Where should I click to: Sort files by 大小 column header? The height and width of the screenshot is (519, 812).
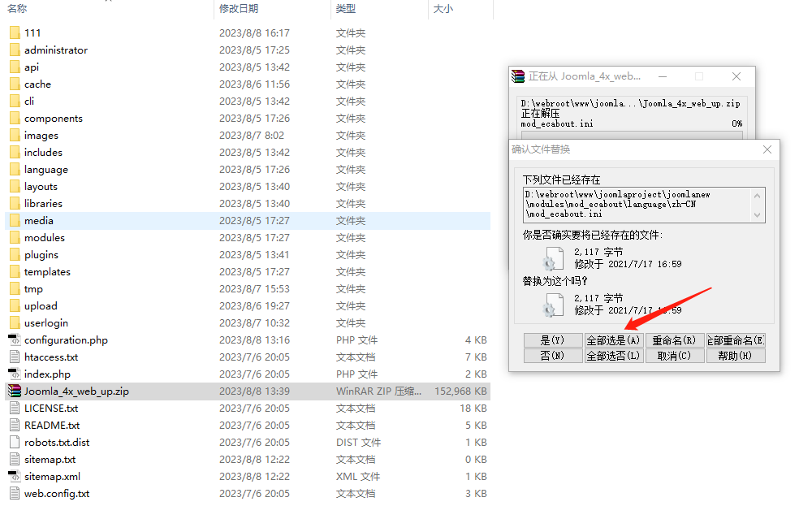point(443,9)
